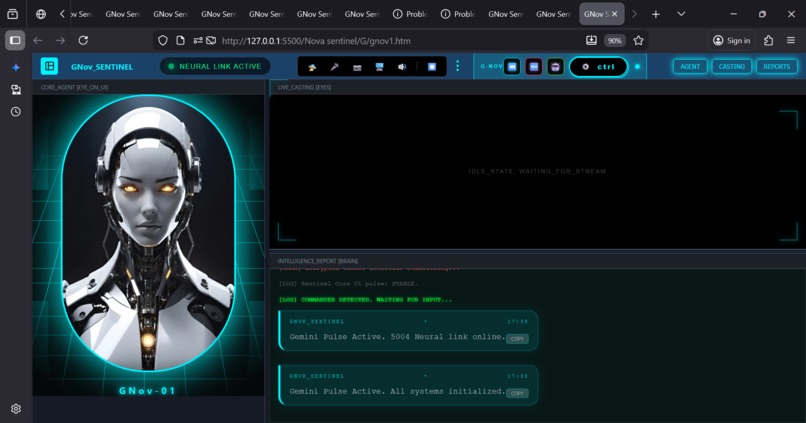
Task: Open the ctrl settings button
Action: pos(598,67)
